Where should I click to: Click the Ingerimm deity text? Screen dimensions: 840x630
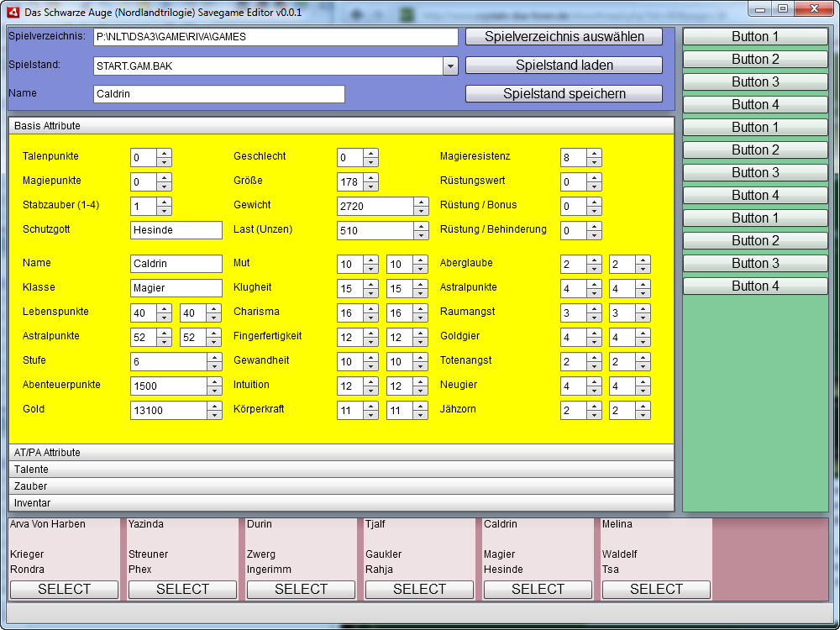269,570
